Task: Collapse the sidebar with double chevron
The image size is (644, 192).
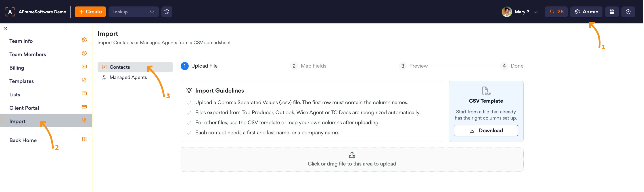Action: [6, 29]
